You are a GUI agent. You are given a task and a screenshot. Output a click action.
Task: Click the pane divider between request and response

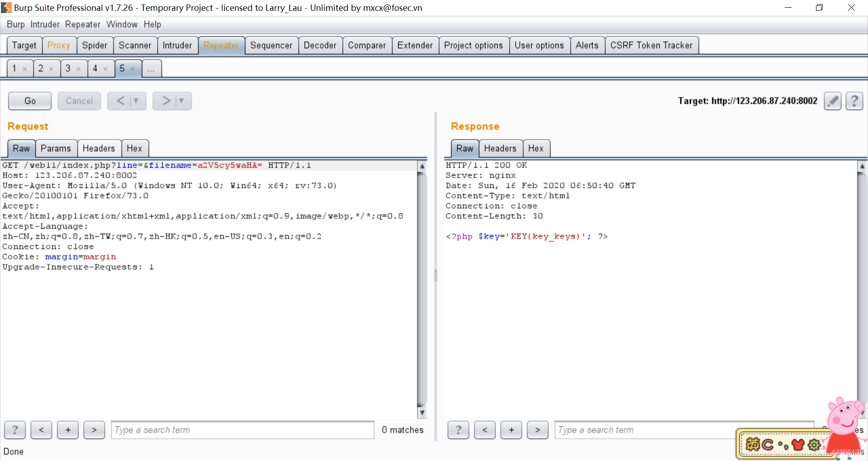435,276
